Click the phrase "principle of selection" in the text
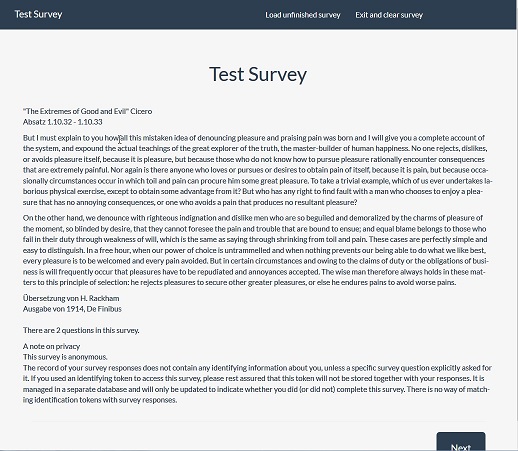This screenshot has width=518, height=451. pyautogui.click(x=92, y=282)
